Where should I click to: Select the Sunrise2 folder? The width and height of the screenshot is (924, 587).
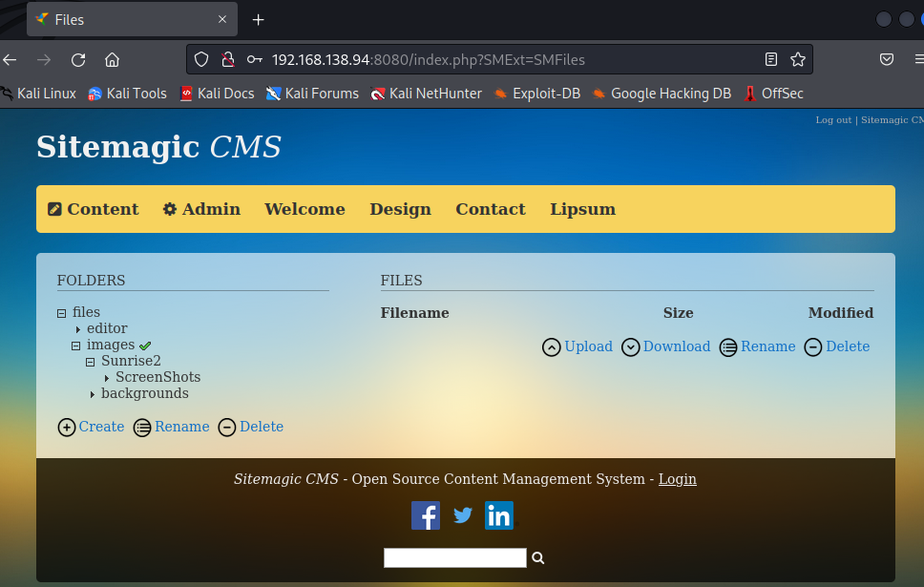pos(131,361)
